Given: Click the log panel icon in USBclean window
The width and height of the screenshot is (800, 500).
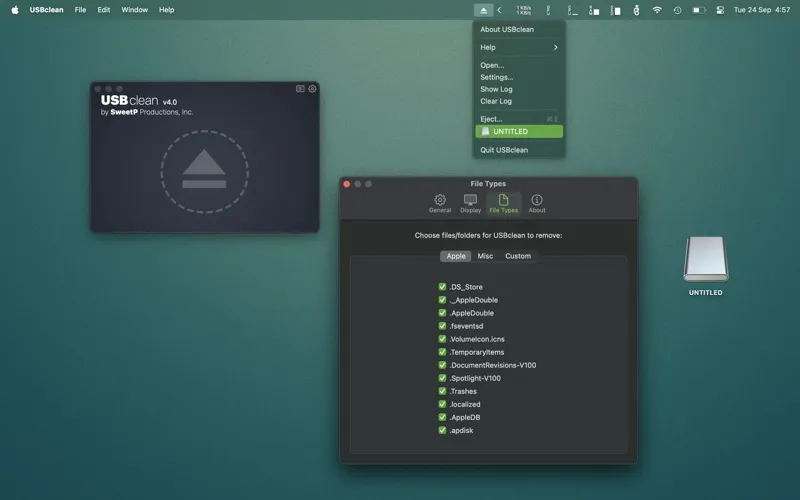Looking at the screenshot, I should click(300, 89).
